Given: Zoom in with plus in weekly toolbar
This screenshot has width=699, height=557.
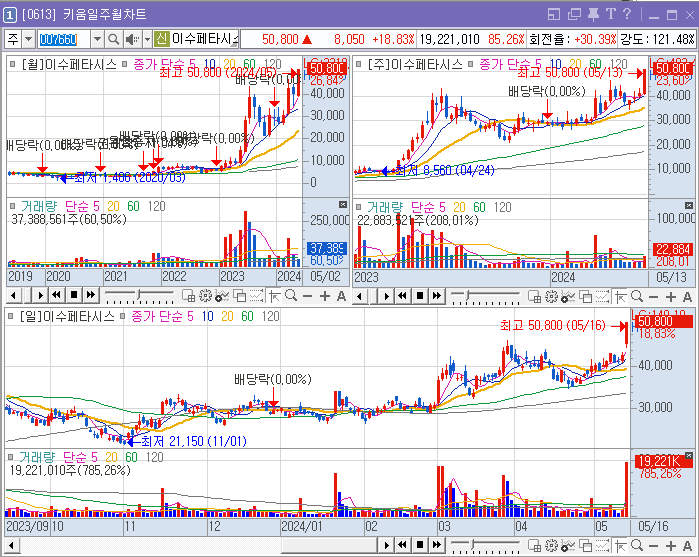Looking at the screenshot, I should coord(670,297).
